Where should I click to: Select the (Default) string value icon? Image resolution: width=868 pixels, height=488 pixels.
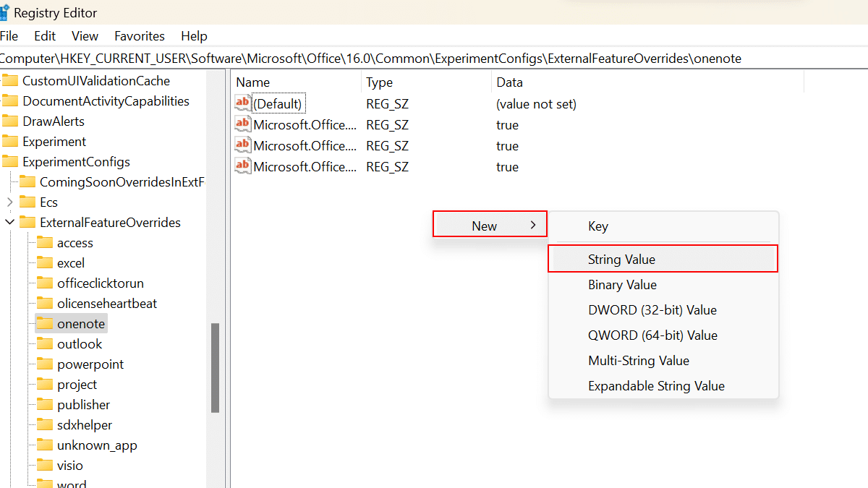coord(243,103)
